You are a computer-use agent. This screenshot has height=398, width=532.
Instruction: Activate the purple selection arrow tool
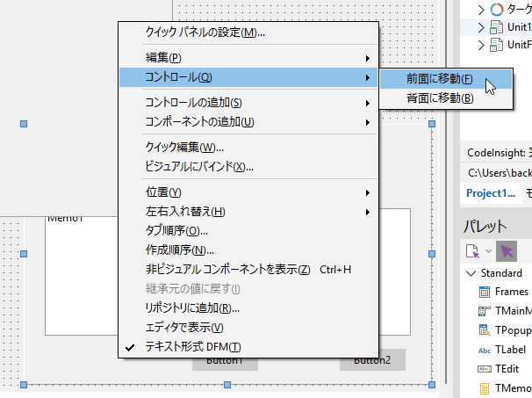(507, 251)
